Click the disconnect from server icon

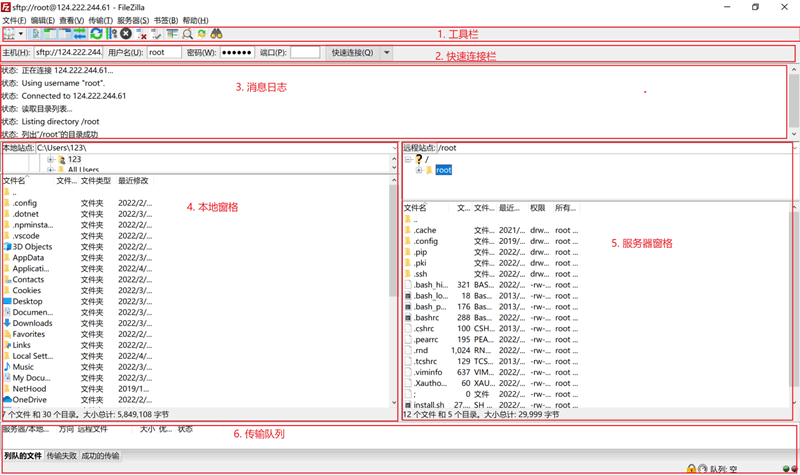click(x=141, y=34)
